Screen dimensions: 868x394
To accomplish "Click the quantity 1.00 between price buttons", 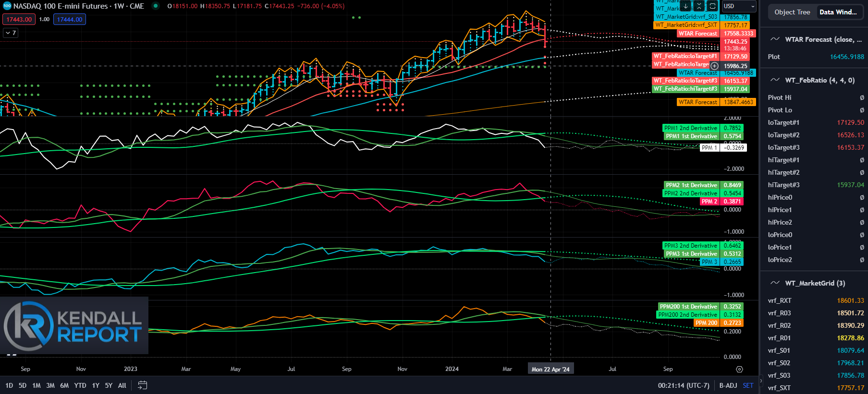I will click(44, 19).
